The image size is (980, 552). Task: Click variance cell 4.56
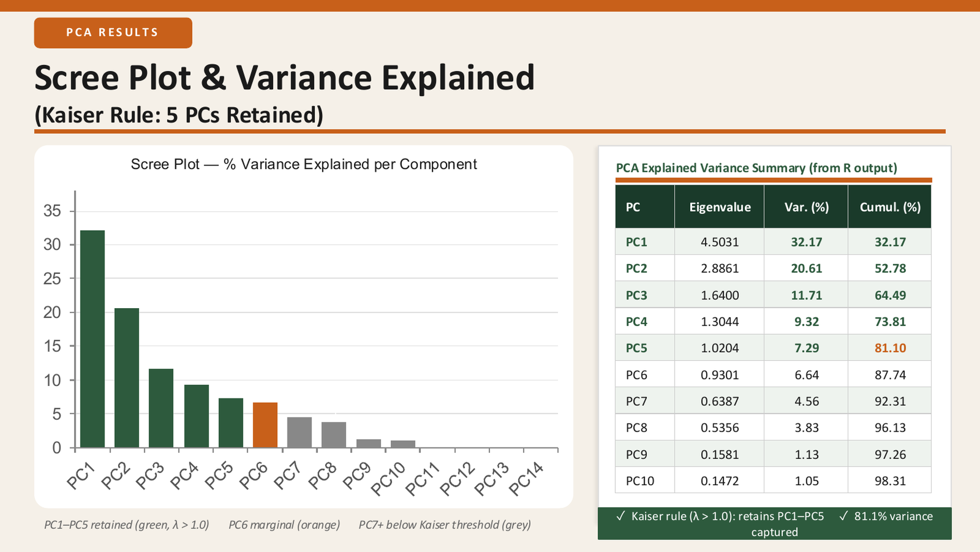[806, 401]
